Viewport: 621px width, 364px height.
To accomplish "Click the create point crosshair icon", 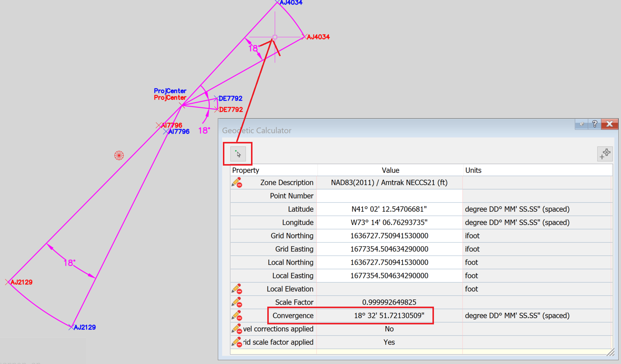I will point(604,154).
